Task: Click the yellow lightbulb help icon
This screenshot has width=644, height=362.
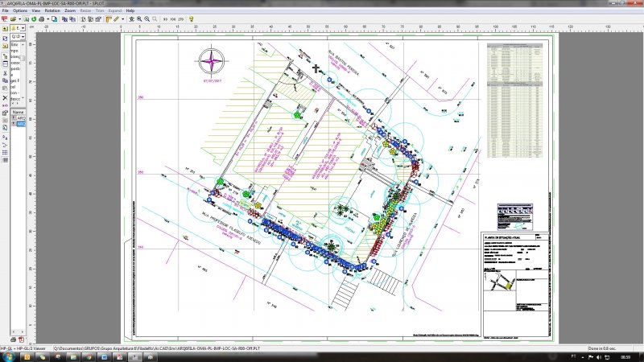Action: pos(191,19)
